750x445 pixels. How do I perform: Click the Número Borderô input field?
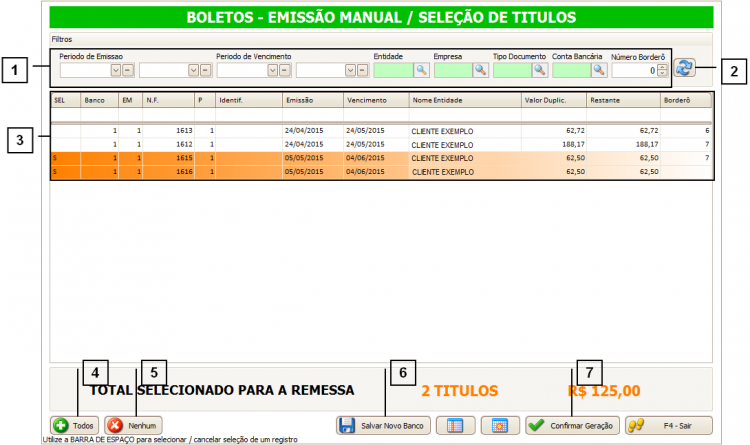coord(633,71)
